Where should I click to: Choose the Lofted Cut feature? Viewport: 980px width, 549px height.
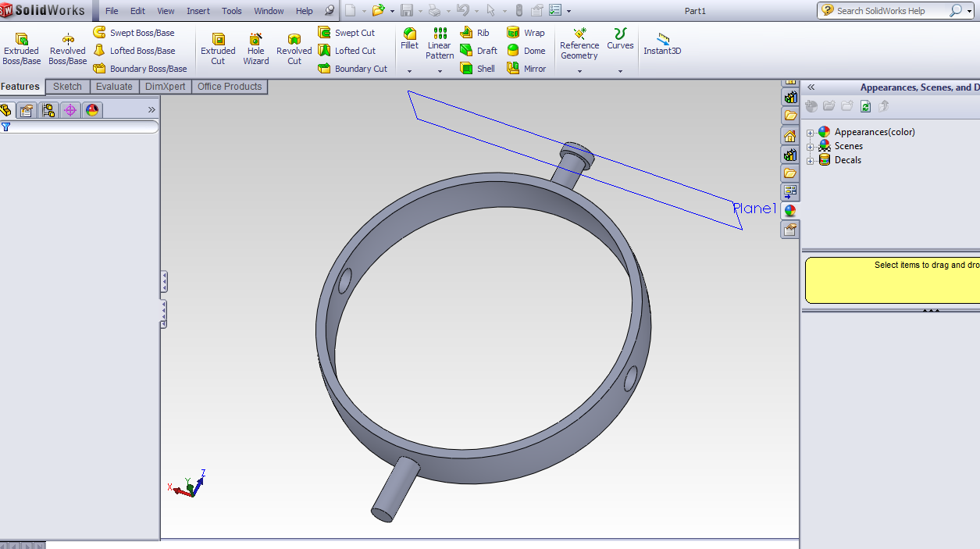point(347,51)
